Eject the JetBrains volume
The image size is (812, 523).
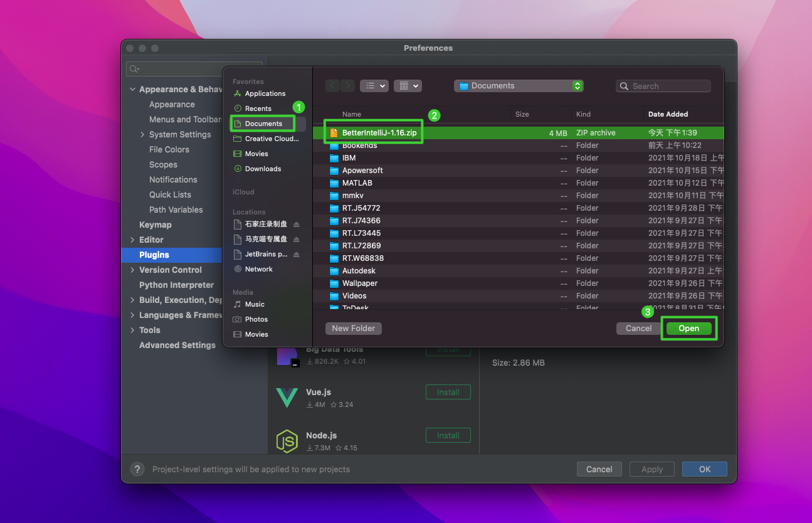pos(297,255)
